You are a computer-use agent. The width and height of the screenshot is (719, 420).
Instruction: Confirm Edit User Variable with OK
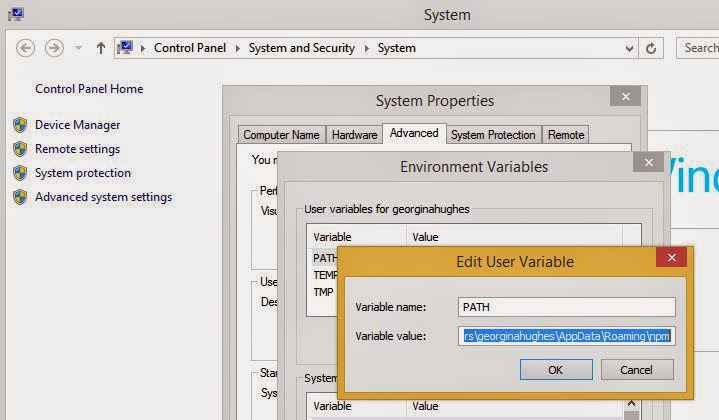(556, 370)
